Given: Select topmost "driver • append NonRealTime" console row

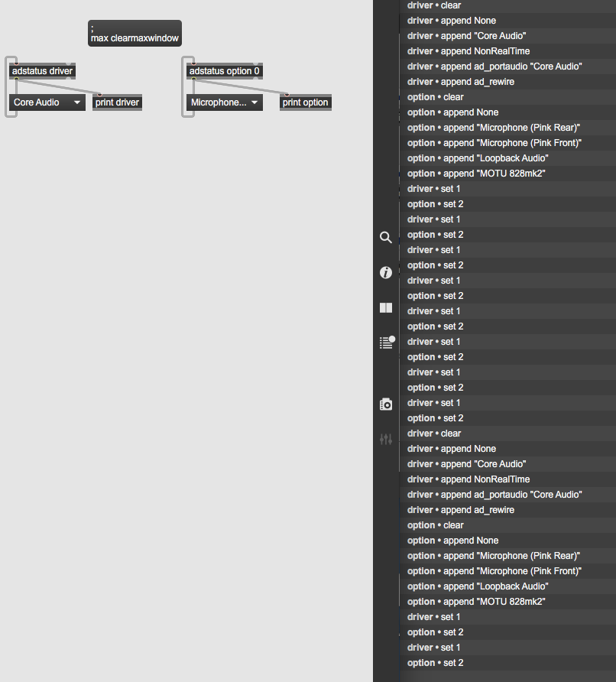Looking at the screenshot, I should pyautogui.click(x=507, y=51).
